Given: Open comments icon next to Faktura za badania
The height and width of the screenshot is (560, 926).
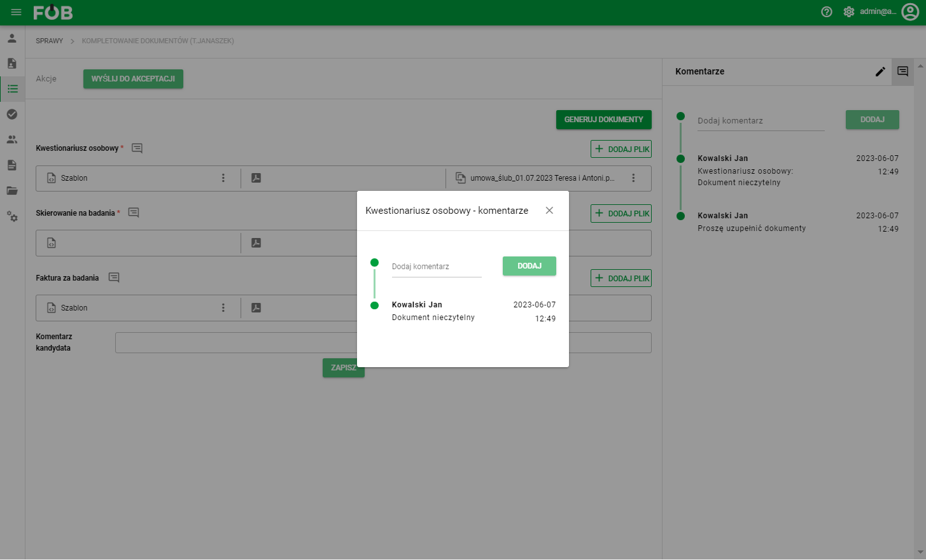Looking at the screenshot, I should [x=114, y=277].
